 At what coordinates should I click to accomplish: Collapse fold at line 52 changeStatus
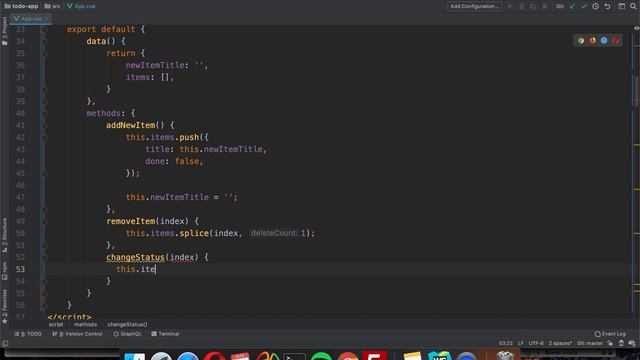pos(44,257)
